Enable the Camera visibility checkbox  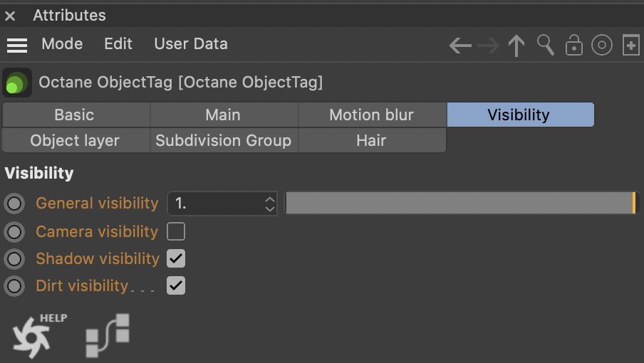point(176,231)
